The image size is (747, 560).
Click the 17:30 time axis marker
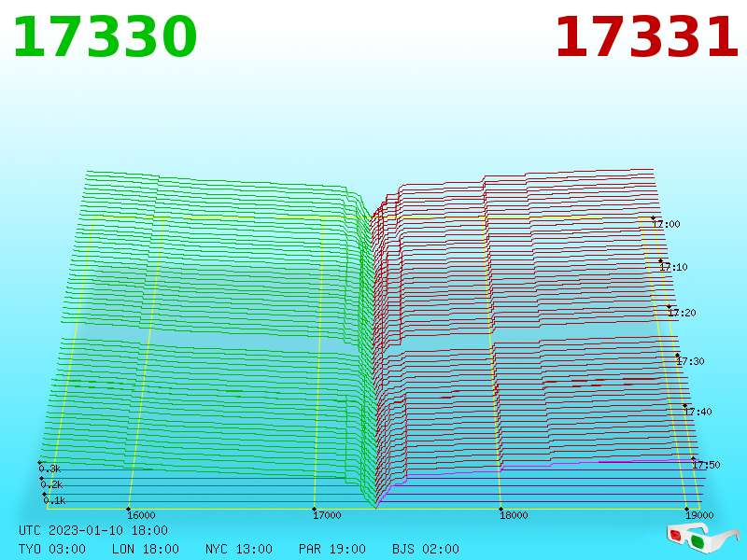690,361
